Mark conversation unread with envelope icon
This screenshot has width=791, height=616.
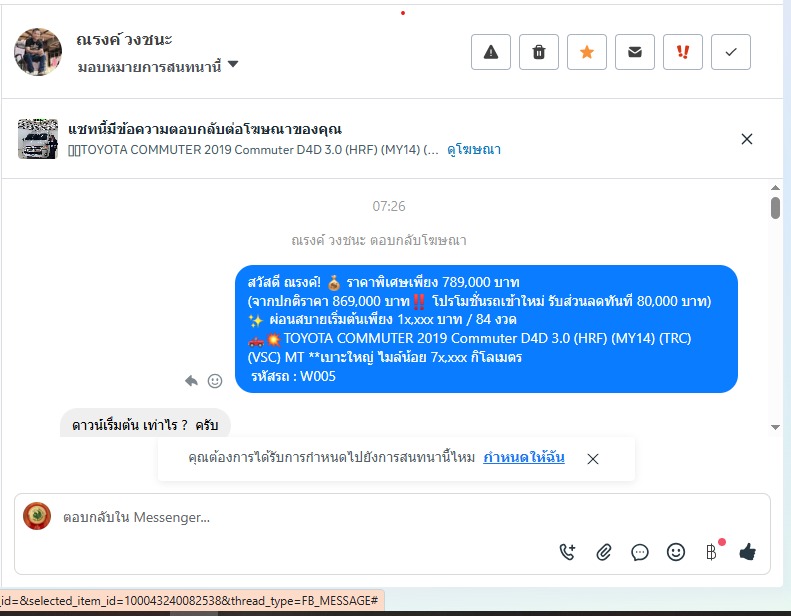pos(635,52)
